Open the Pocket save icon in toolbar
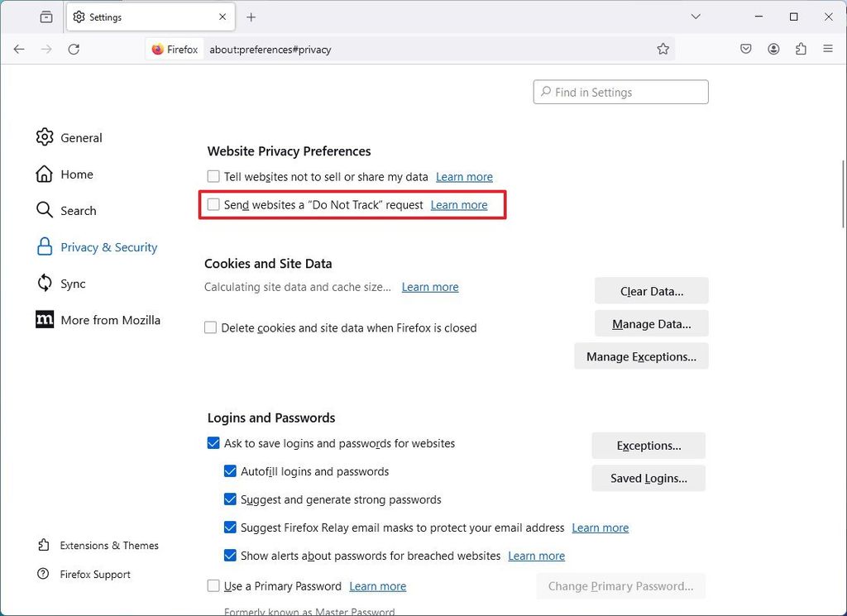This screenshot has width=847, height=616. [745, 49]
